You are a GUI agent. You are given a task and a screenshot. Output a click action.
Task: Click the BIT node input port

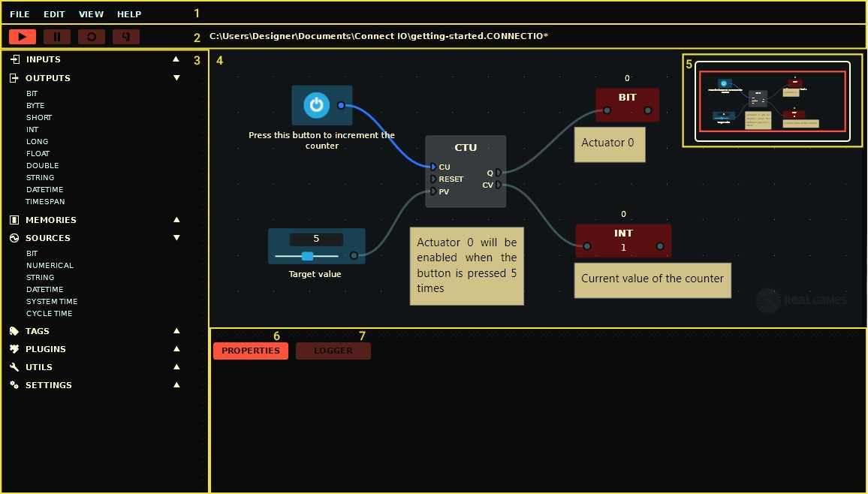point(607,110)
